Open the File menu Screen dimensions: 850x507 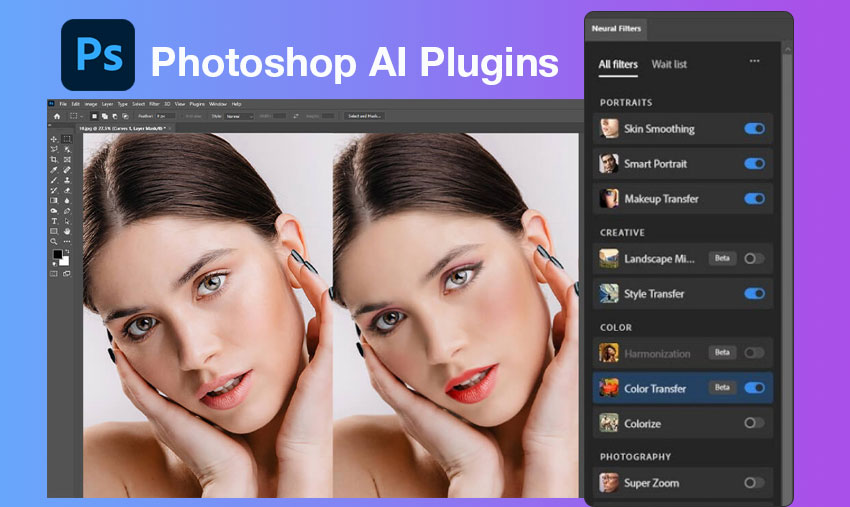(63, 104)
